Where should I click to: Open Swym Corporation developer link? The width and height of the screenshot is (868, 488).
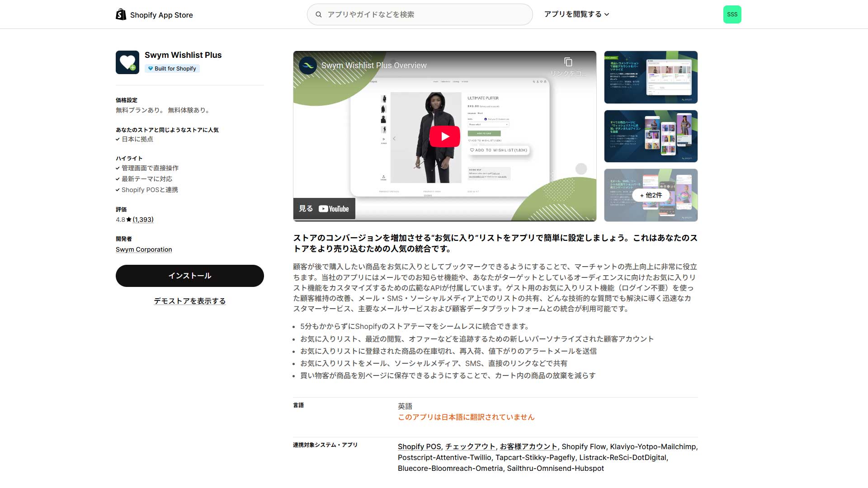[x=144, y=249]
